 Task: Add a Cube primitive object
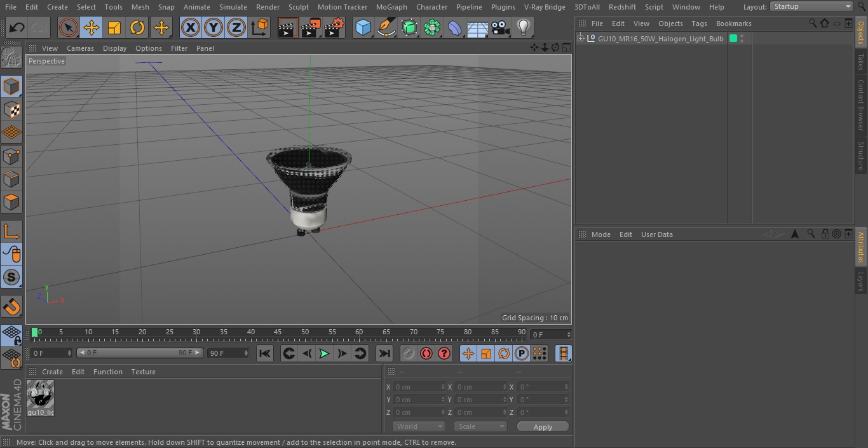tap(363, 27)
